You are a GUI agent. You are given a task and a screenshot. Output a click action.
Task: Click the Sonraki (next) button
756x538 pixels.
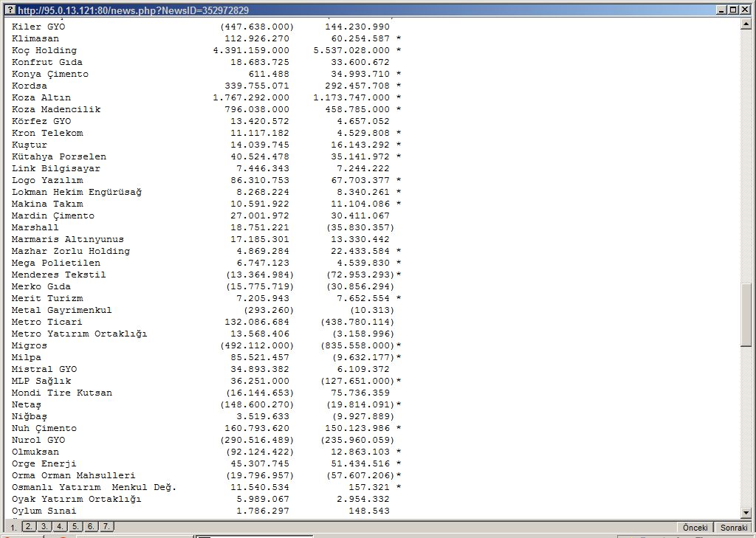(x=734, y=528)
